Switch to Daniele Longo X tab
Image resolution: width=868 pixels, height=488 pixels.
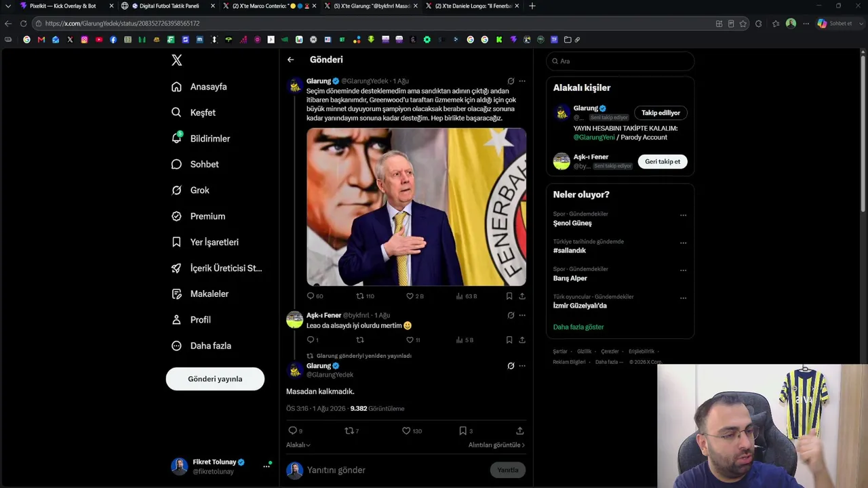click(473, 6)
